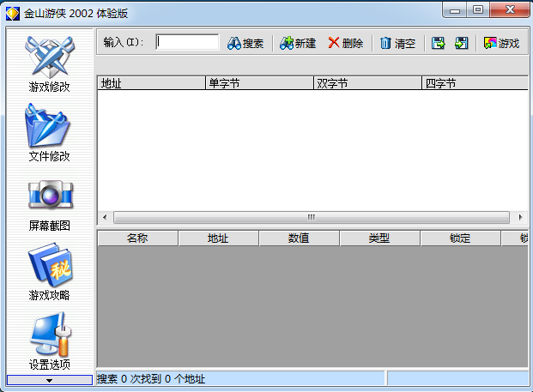Image resolution: width=533 pixels, height=392 pixels.
Task: Open the 屏幕截图 screenshot camera tool
Action: pos(50,205)
